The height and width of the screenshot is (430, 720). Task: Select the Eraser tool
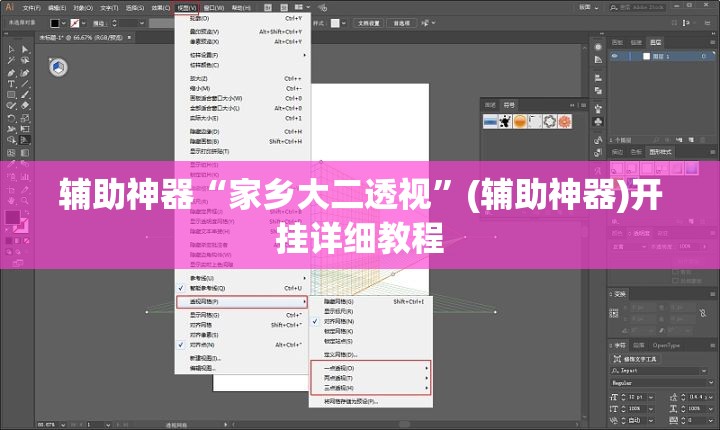[25, 106]
